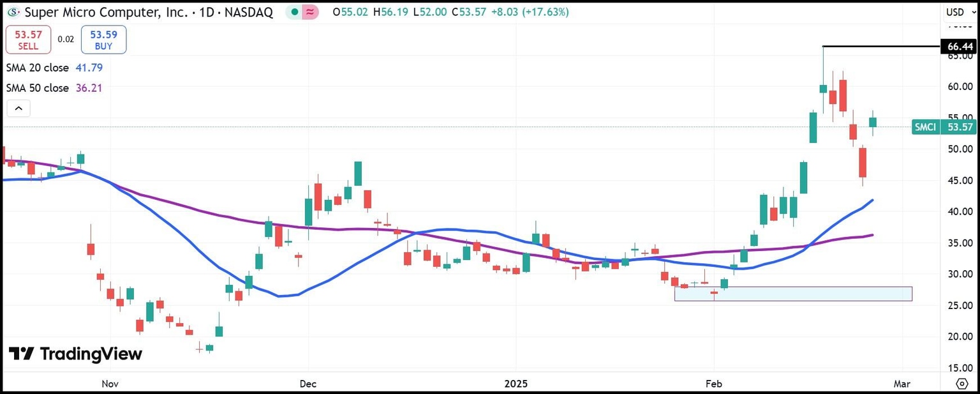
Task: Click the 53.59 BUY button
Action: [103, 40]
